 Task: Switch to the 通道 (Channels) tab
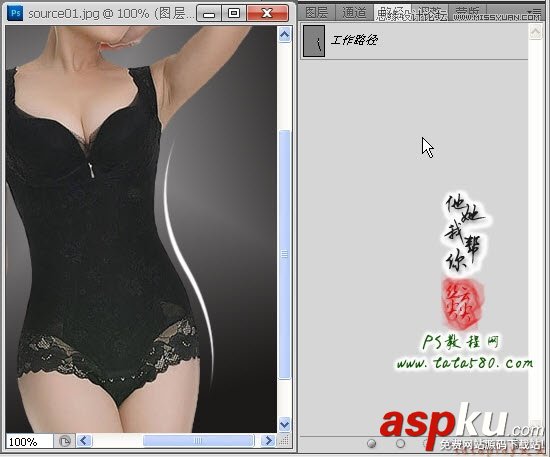pos(354,13)
